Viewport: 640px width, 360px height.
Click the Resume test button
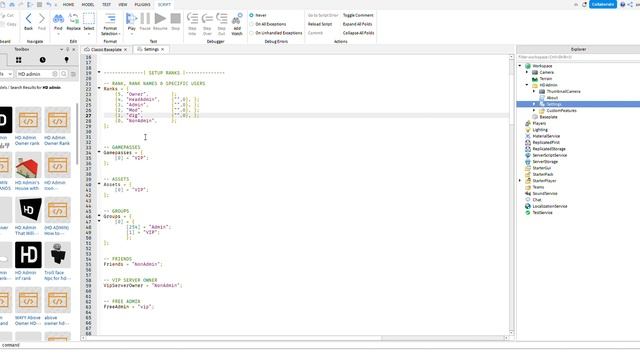tap(160, 18)
